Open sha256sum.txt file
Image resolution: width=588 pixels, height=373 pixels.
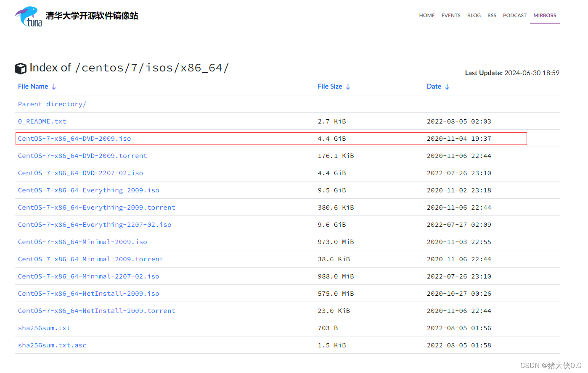click(x=44, y=328)
